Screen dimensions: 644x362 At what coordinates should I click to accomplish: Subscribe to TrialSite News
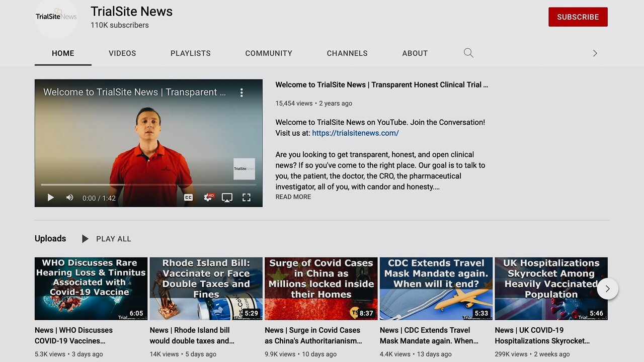pyautogui.click(x=578, y=17)
